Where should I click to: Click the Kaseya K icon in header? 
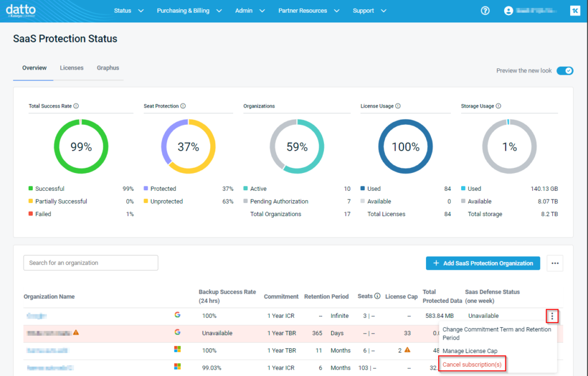574,11
